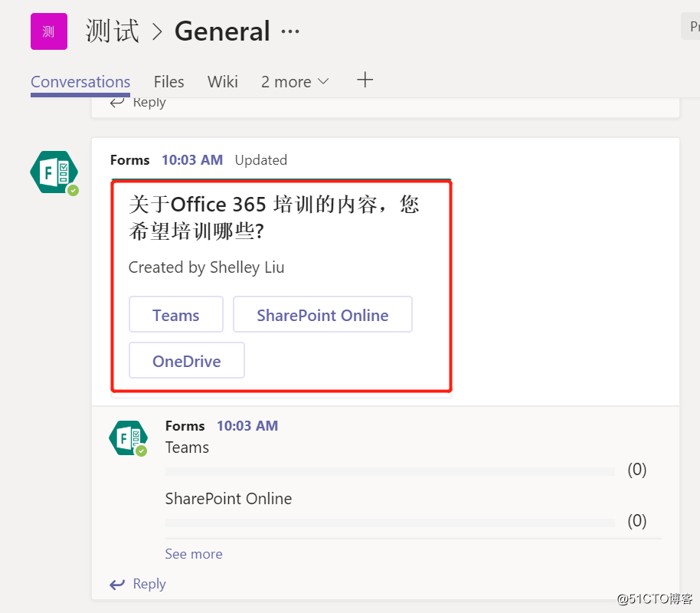Click the (0) count for Teams

(x=637, y=470)
